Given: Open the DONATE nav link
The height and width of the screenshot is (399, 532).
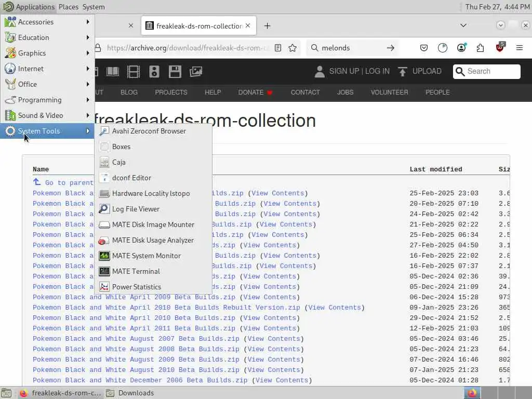Looking at the screenshot, I should (255, 92).
